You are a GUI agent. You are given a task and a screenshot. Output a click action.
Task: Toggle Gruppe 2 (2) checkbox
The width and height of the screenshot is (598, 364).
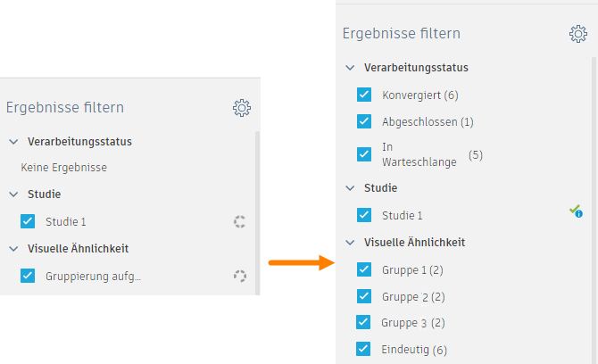click(x=364, y=296)
